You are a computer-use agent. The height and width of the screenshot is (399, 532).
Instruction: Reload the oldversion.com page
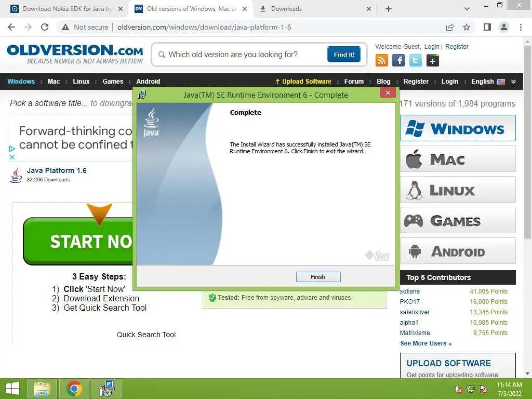click(x=45, y=27)
